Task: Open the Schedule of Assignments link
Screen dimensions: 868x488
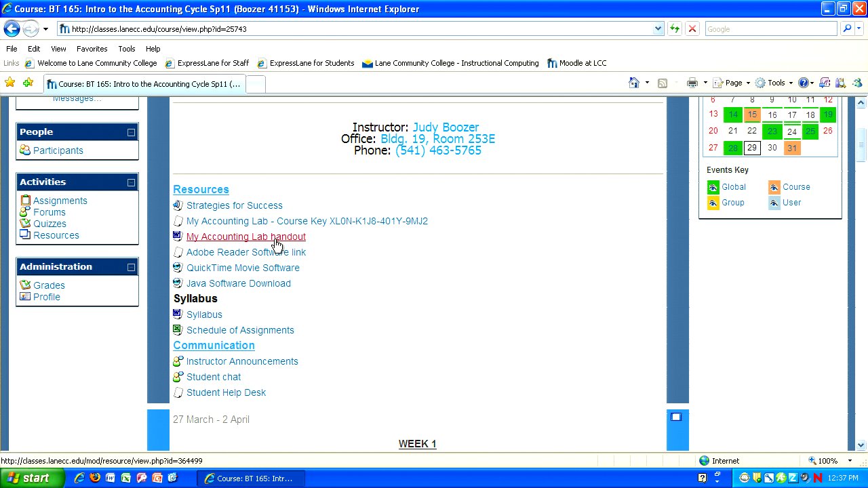Action: click(240, 330)
